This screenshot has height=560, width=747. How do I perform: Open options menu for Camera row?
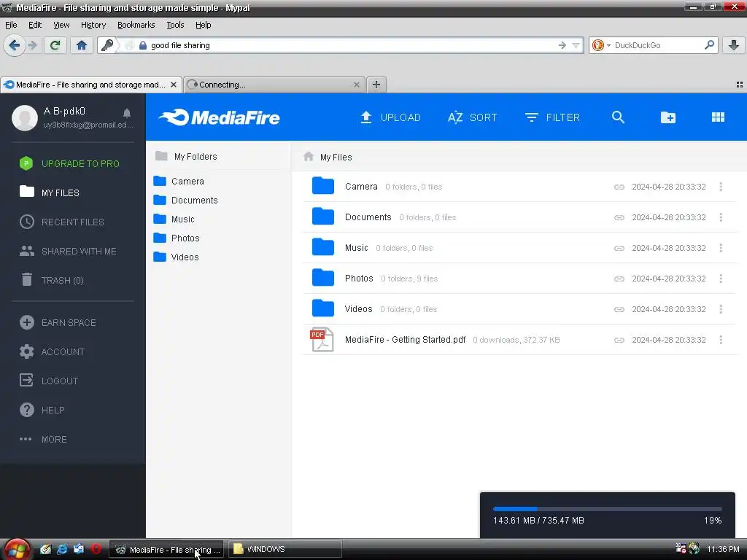point(721,187)
